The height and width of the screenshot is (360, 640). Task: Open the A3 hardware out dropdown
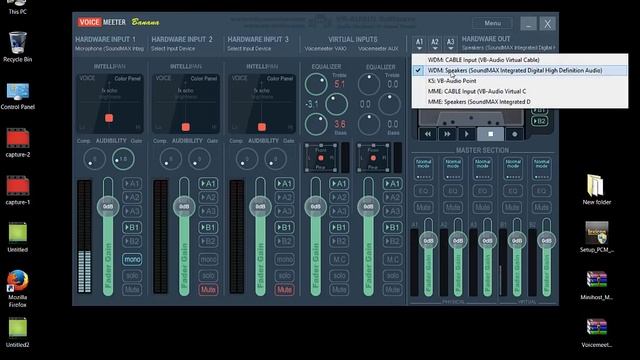click(x=450, y=43)
